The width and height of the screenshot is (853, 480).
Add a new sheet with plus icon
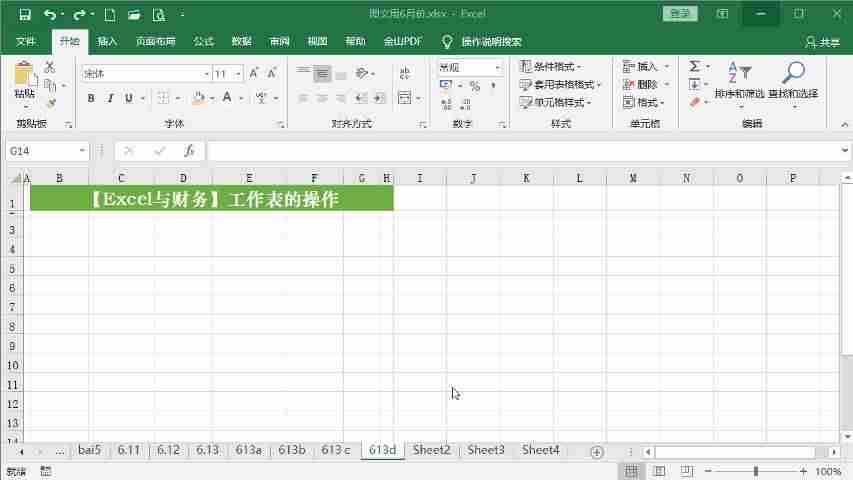point(597,452)
